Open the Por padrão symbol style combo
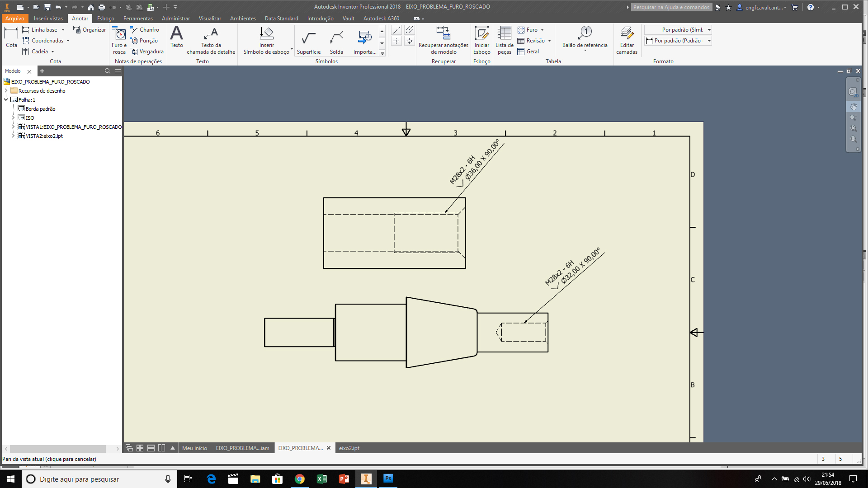Image resolution: width=868 pixels, height=488 pixels. [678, 30]
